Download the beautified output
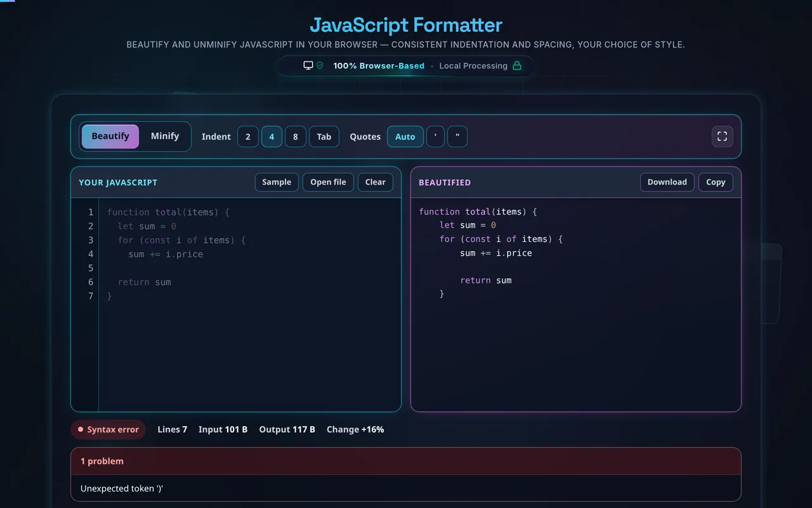The width and height of the screenshot is (812, 508). coord(667,182)
